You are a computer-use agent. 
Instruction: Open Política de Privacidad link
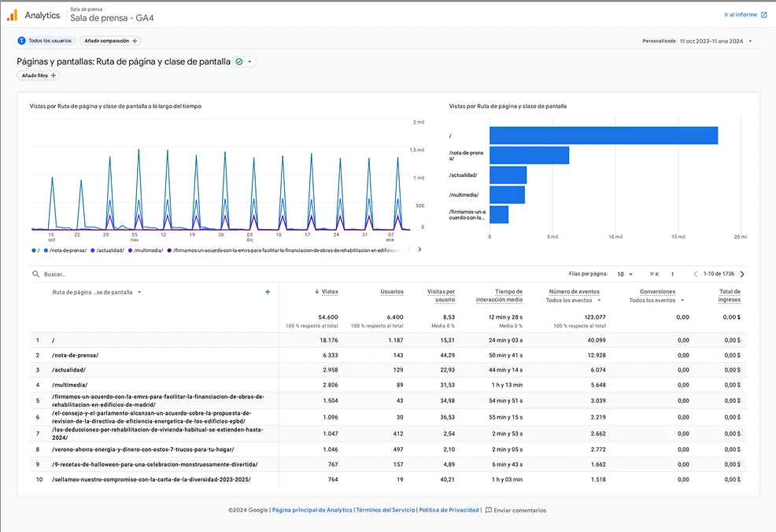[x=449, y=510]
